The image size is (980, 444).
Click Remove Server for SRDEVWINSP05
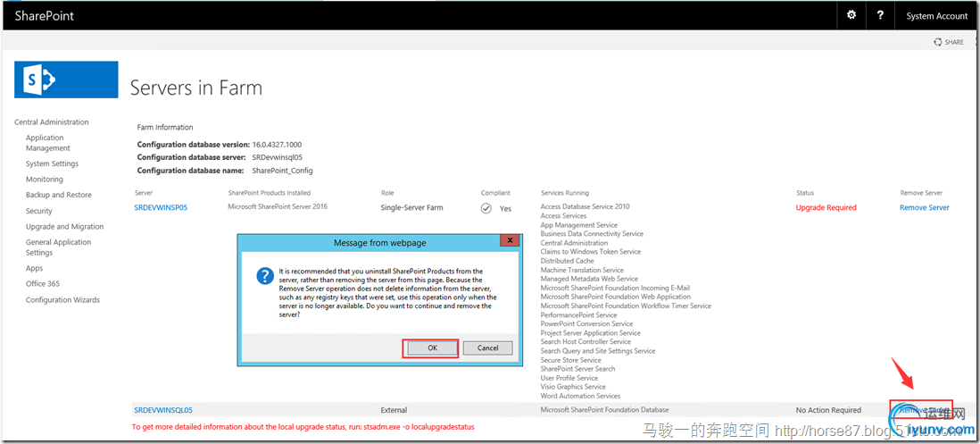click(x=925, y=207)
